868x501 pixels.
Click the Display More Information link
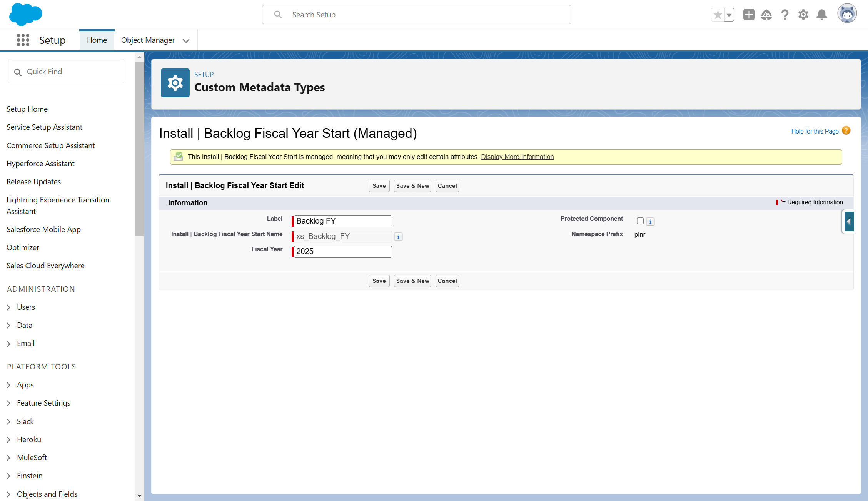[x=517, y=157]
